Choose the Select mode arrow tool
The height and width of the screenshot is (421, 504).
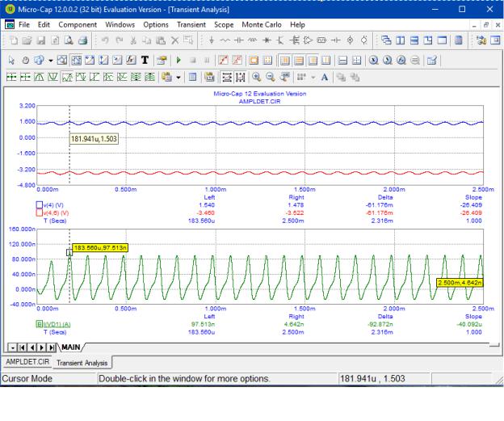click(x=11, y=60)
